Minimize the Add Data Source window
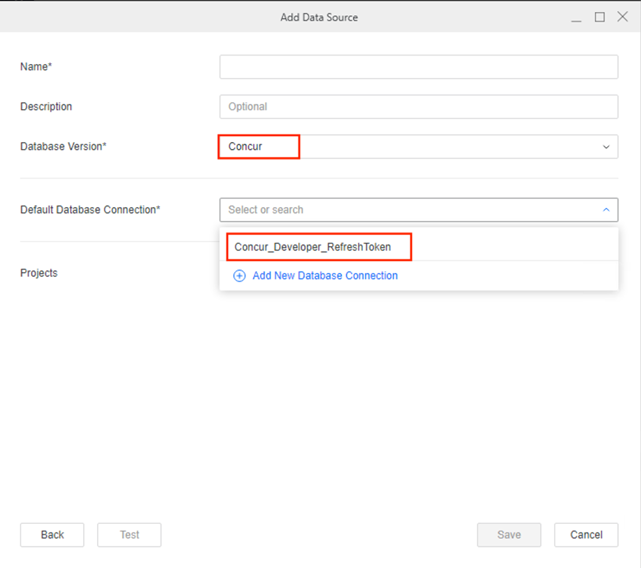 click(x=576, y=18)
